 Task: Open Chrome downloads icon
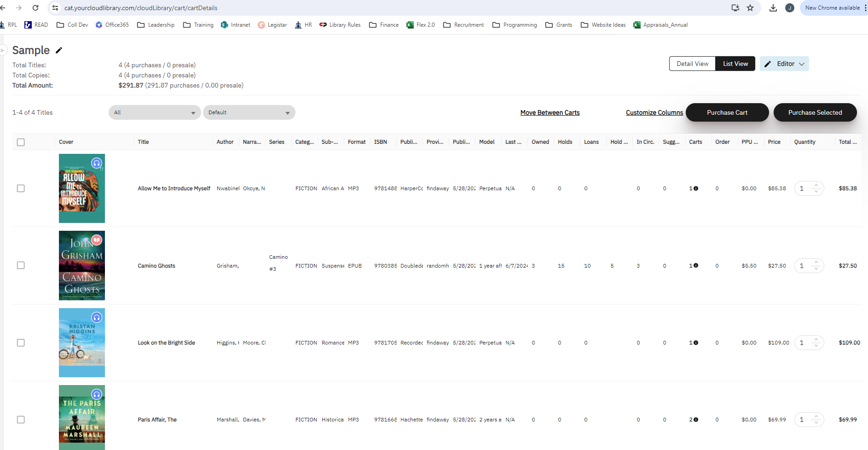click(773, 8)
